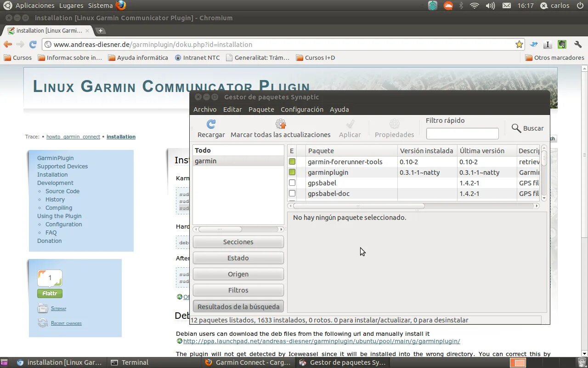The image size is (588, 368).
Task: Open Ayuda informática bookmark folder
Action: click(x=138, y=58)
